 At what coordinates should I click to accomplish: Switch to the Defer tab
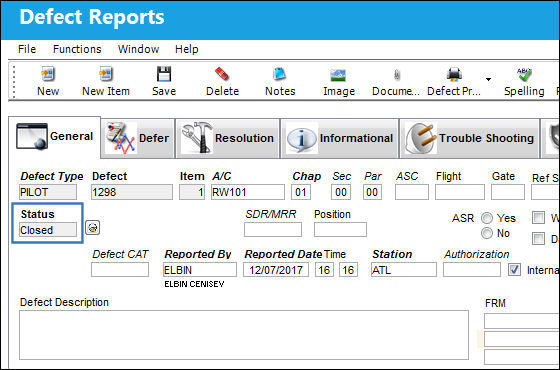pos(138,138)
